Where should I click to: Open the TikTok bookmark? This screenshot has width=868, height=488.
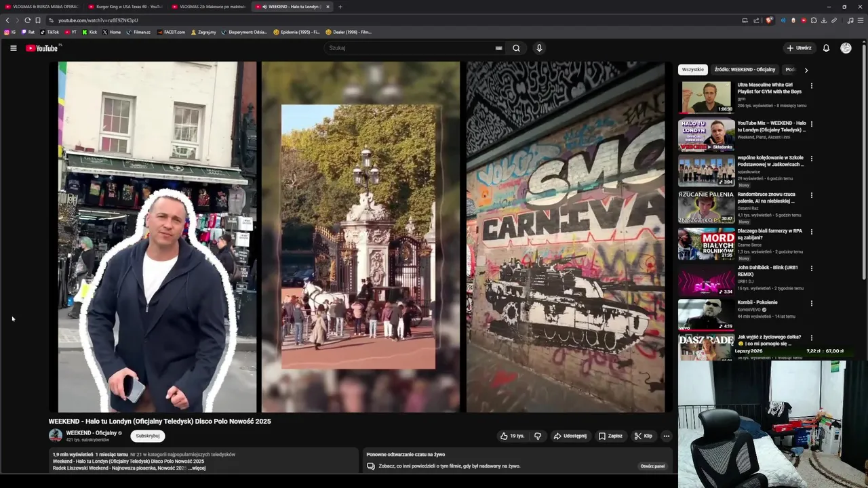50,32
